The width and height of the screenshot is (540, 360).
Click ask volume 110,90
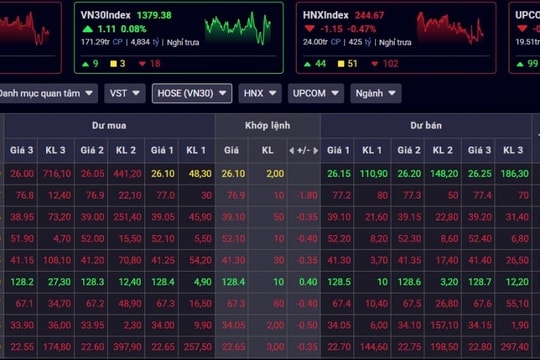374,174
